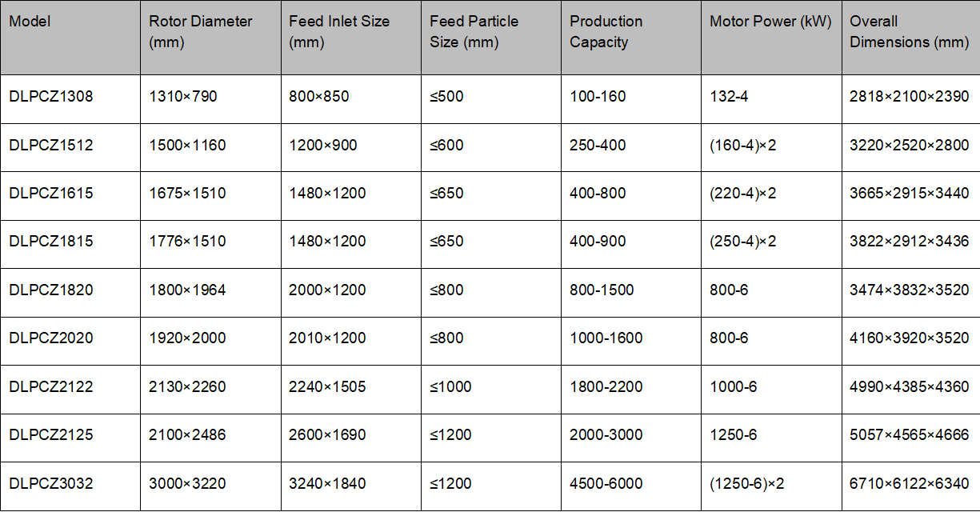Image resolution: width=980 pixels, height=512 pixels.
Task: Click the DLPCZ1815 model cell
Action: [x=70, y=244]
